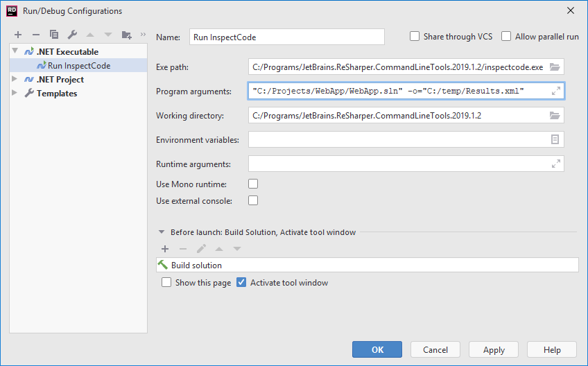Open environment variables editor icon

pos(555,139)
